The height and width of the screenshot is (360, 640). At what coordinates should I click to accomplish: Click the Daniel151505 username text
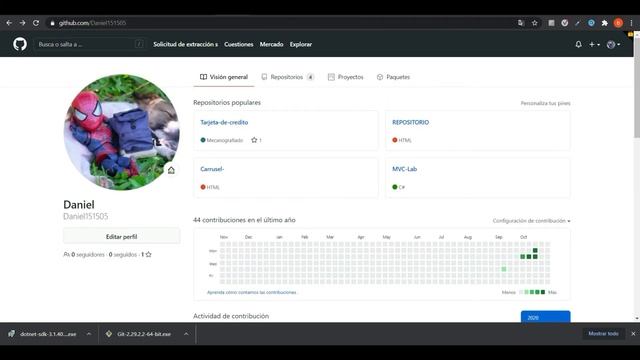coord(86,216)
